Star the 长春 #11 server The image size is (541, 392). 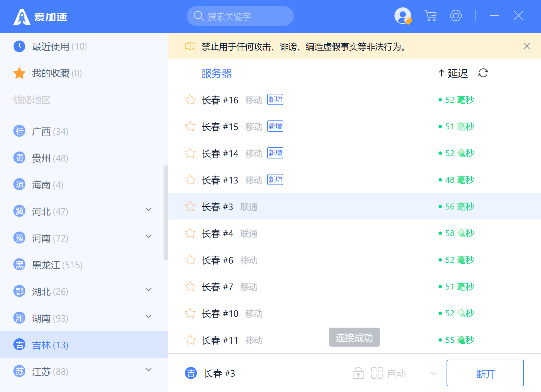190,340
